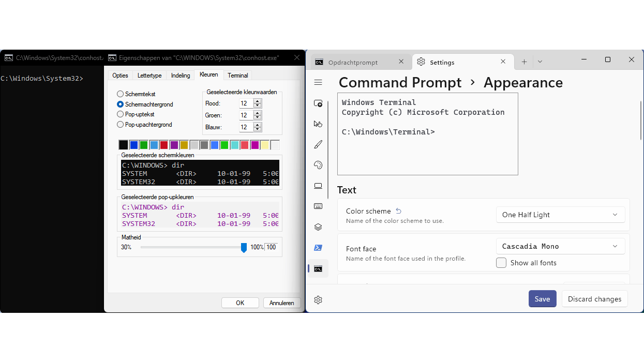This screenshot has height=362, width=644.
Task: Pick the pale yellow color swatch
Action: pos(265,145)
